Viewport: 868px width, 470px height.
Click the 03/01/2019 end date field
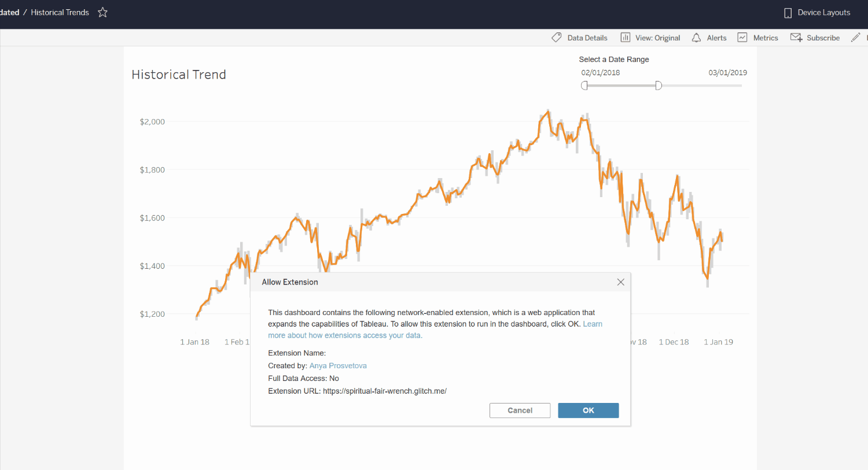(x=727, y=73)
